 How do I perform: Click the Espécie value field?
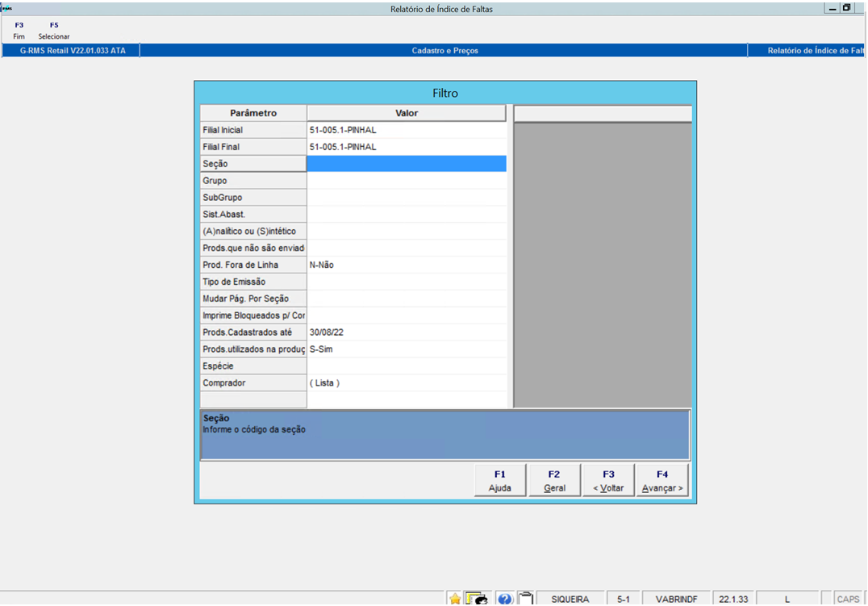coord(407,366)
